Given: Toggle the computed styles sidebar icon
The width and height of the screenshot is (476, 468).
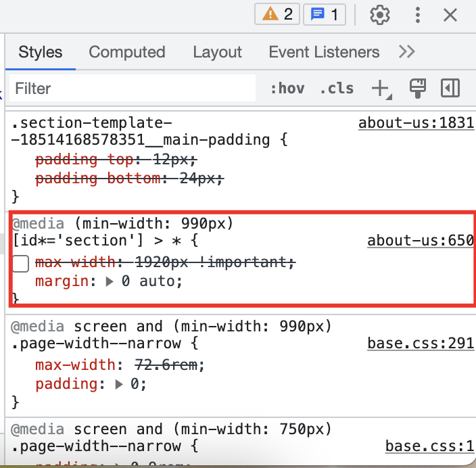Looking at the screenshot, I should [x=450, y=88].
